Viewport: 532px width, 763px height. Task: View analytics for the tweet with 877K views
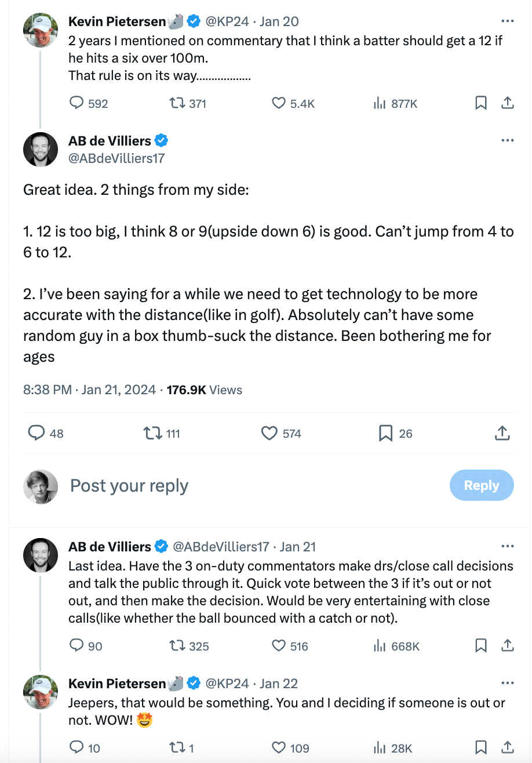coord(380,103)
